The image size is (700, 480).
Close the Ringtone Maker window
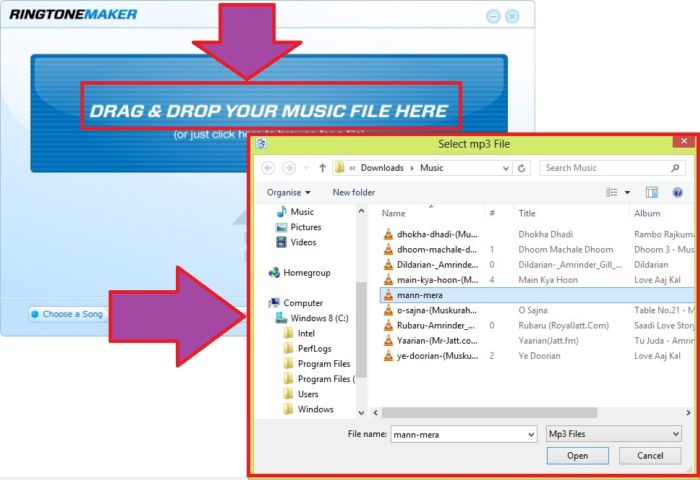pos(512,17)
